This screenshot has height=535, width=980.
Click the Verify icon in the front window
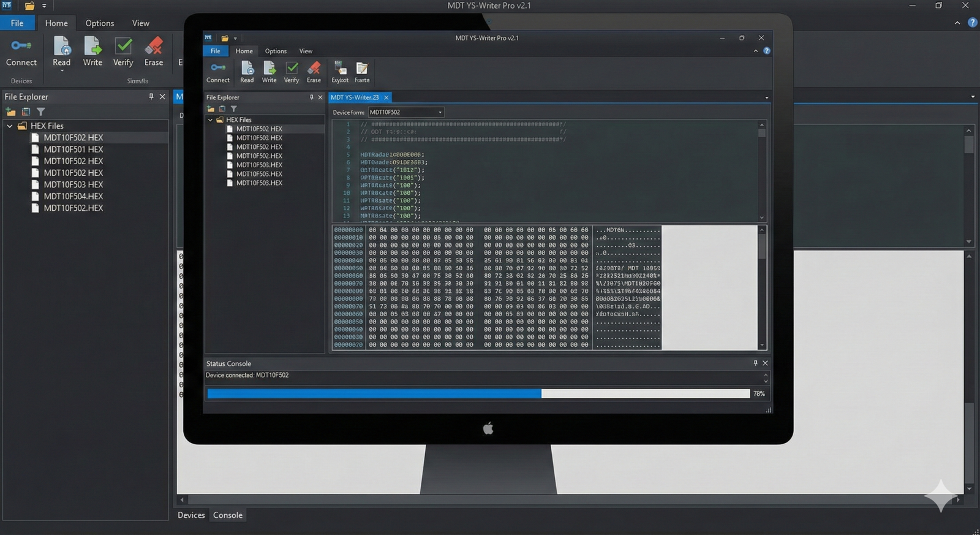(x=292, y=67)
